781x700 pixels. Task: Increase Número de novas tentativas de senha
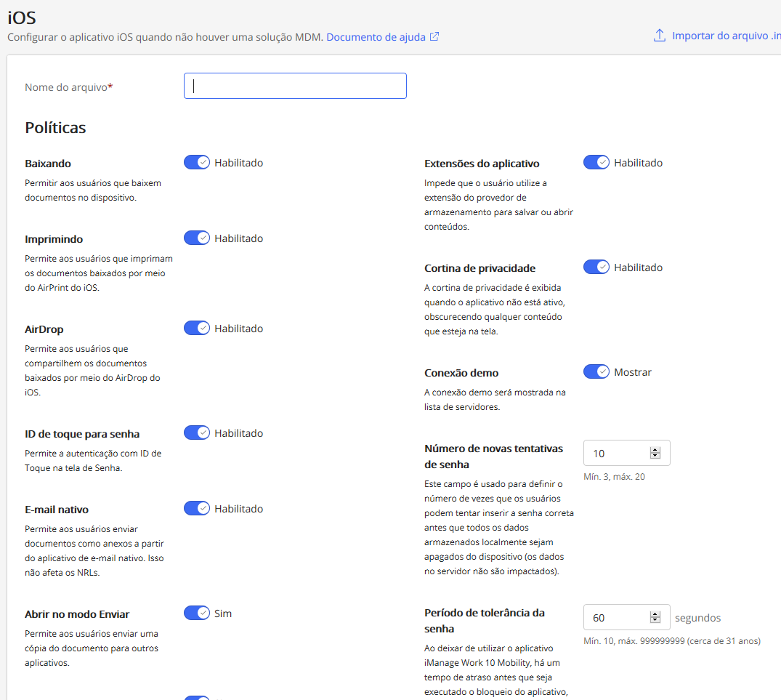click(x=655, y=450)
